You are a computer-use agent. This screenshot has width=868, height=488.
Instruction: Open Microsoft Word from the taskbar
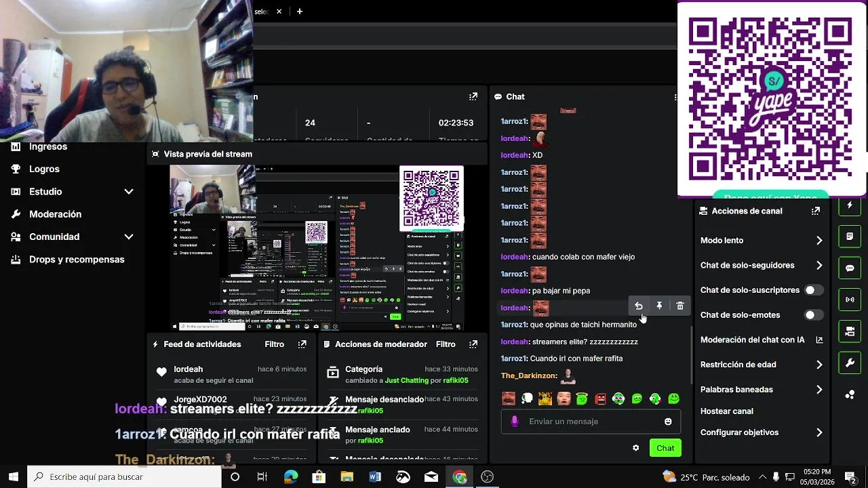[x=375, y=477]
